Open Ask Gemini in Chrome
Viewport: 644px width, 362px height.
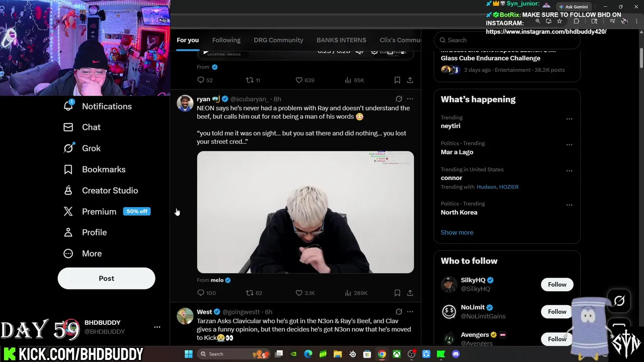click(x=573, y=7)
